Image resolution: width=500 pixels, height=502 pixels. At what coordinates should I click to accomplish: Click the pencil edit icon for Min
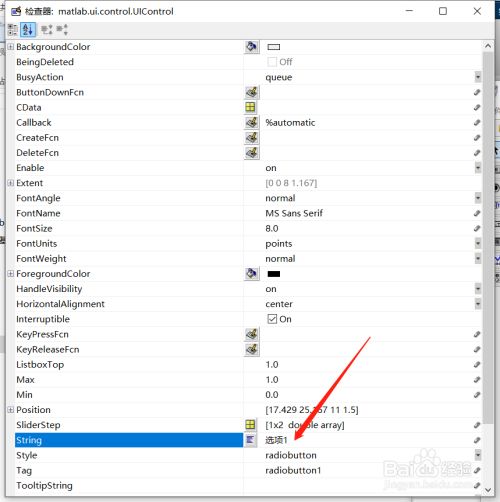click(x=477, y=395)
